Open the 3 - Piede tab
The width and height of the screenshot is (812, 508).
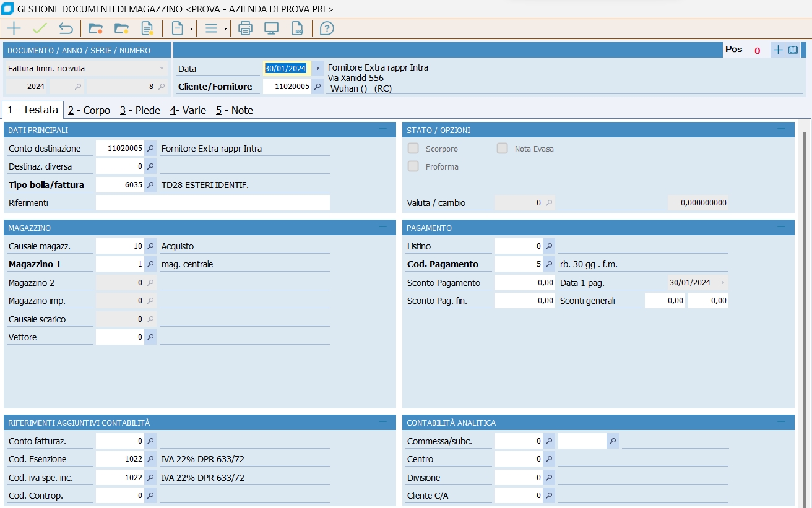click(x=140, y=110)
